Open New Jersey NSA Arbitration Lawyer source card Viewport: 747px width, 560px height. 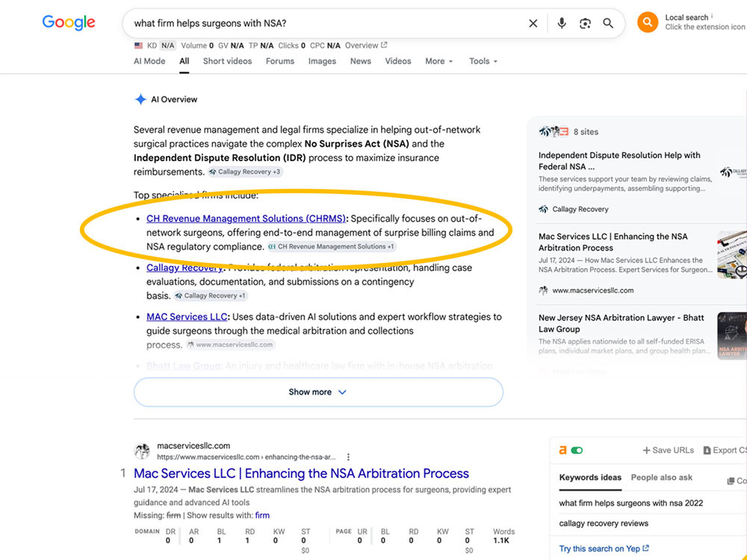(x=636, y=336)
